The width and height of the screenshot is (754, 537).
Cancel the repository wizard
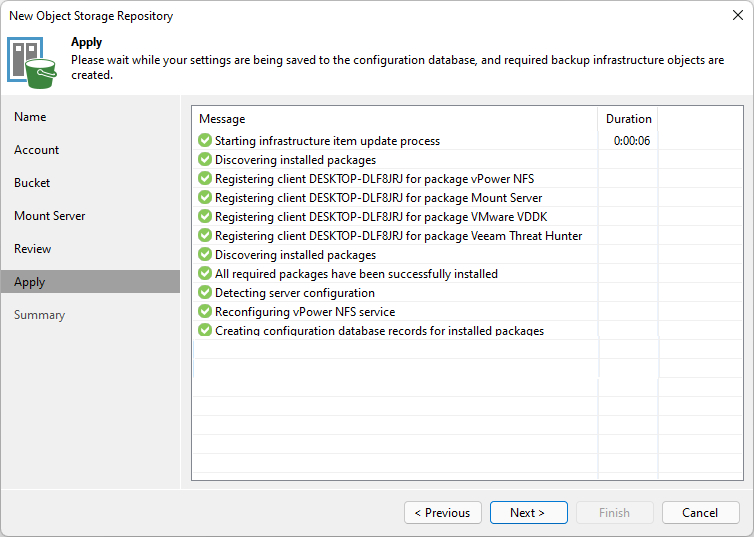700,512
